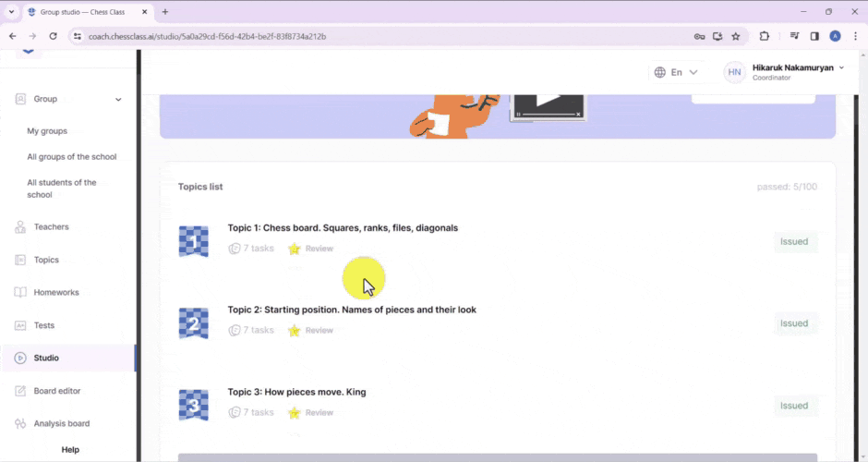
Task: Expand the Hikaruk Nakamuryan account menu
Action: 841,67
